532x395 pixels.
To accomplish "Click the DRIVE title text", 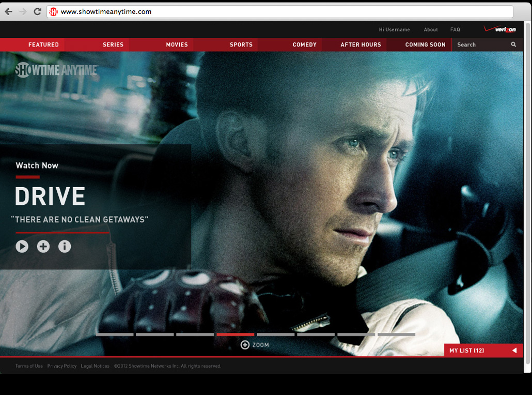I will point(50,196).
